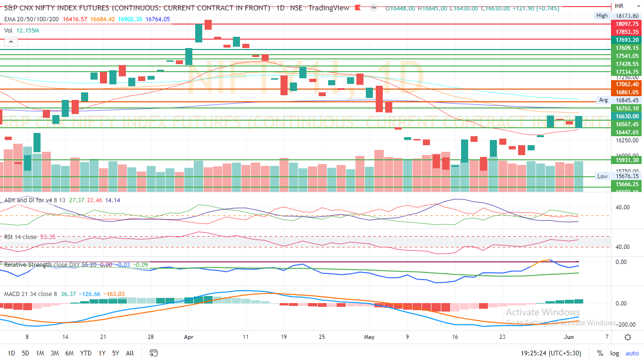The image size is (644, 362).
Task: Click the 17853.35 price label
Action: pos(627,31)
